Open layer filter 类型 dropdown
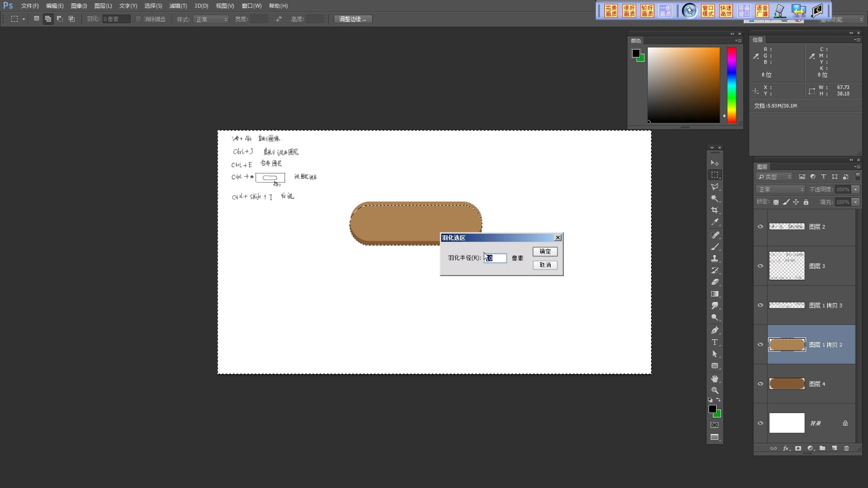The height and width of the screenshot is (488, 868). pyautogui.click(x=775, y=177)
